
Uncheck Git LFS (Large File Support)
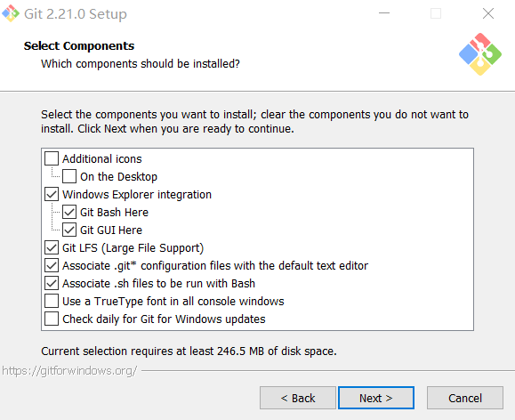(x=52, y=247)
